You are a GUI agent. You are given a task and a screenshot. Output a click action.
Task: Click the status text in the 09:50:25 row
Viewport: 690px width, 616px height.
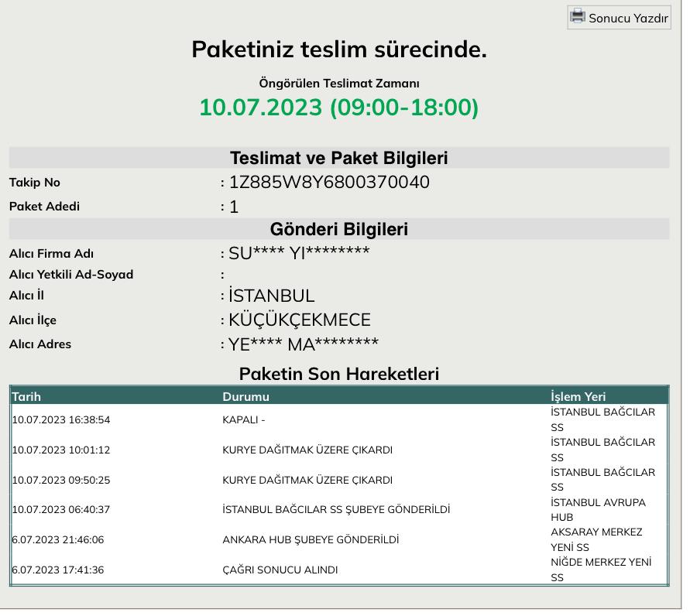click(307, 480)
